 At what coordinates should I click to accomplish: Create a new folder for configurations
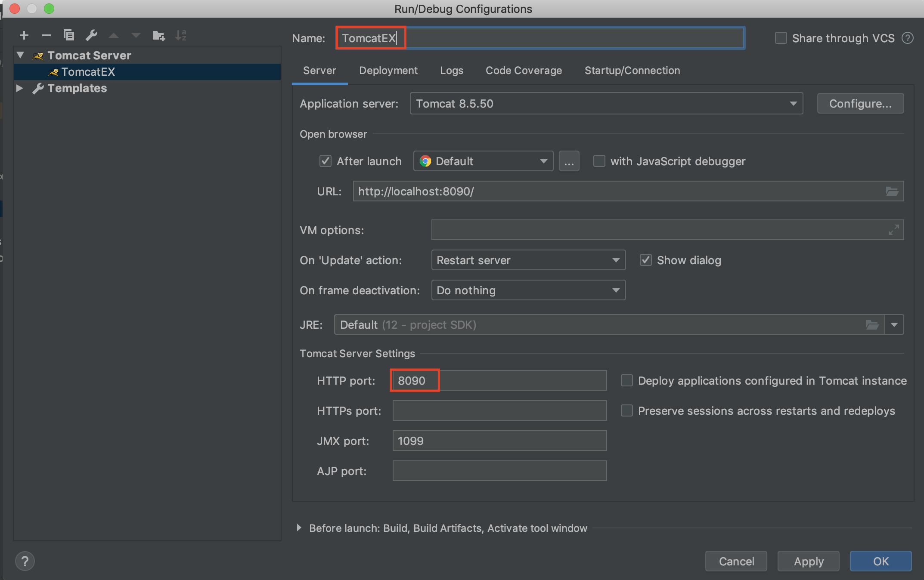(159, 35)
